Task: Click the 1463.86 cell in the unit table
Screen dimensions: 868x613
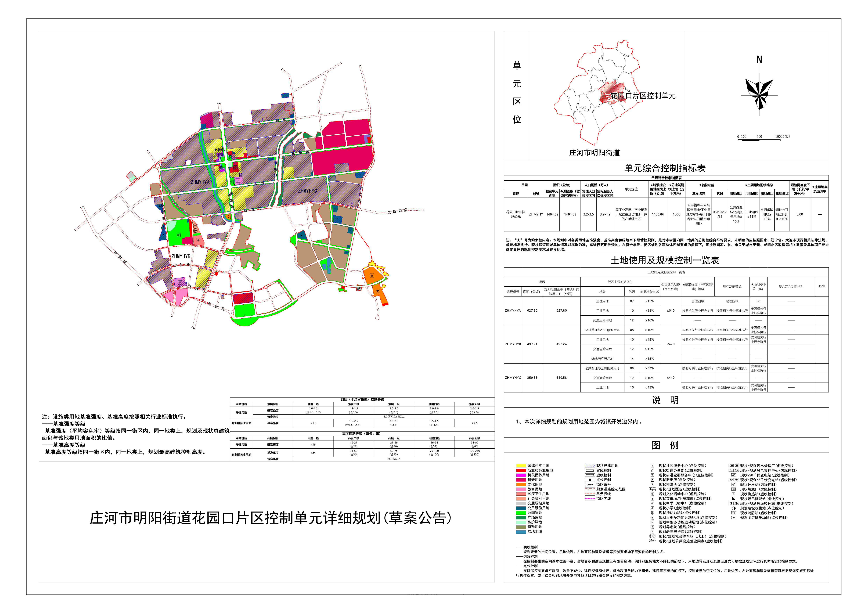Action: point(658,214)
